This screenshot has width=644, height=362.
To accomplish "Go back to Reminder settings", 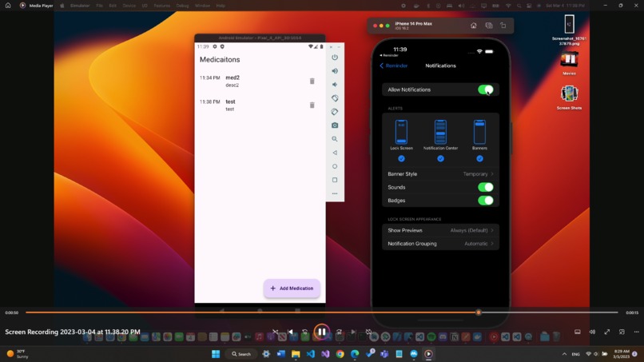I will pos(393,66).
